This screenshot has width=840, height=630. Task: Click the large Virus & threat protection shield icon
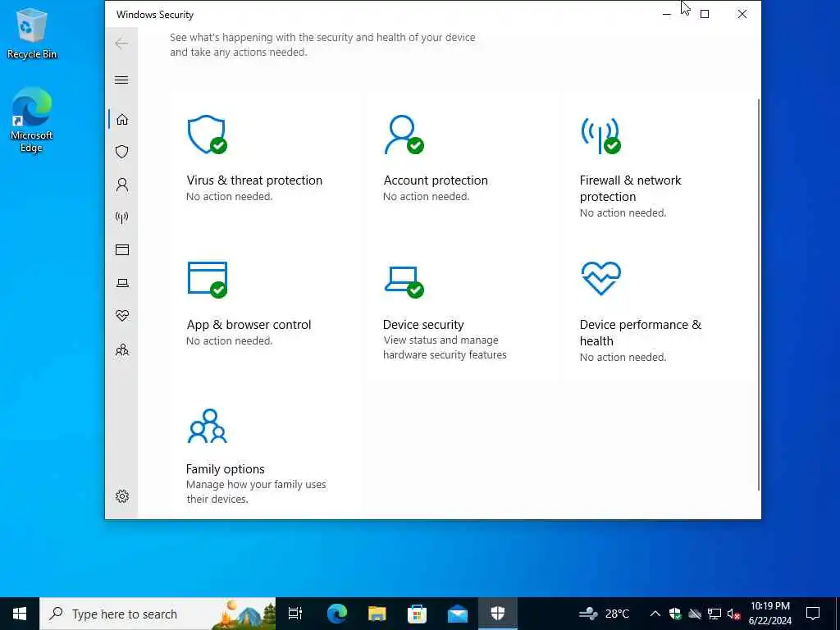tap(207, 135)
